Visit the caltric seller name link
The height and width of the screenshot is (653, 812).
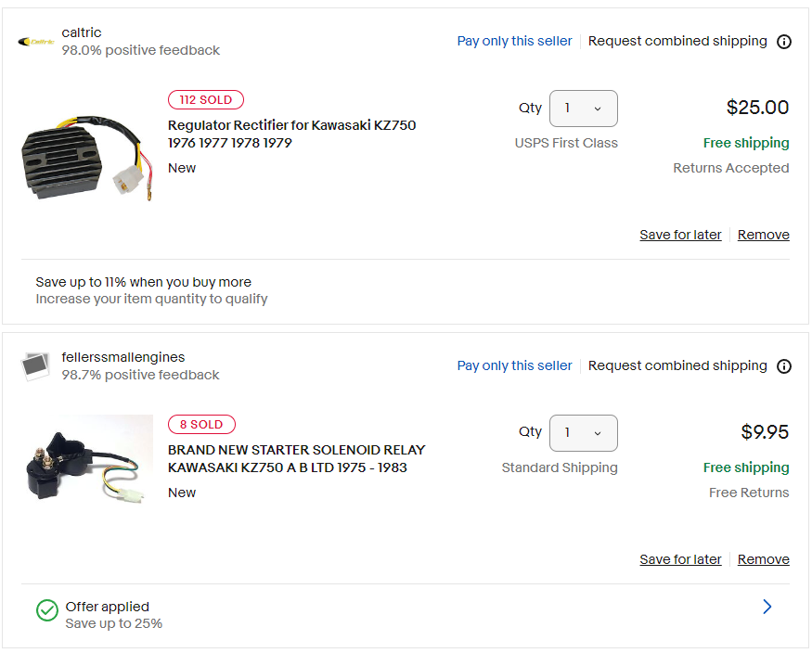82,32
